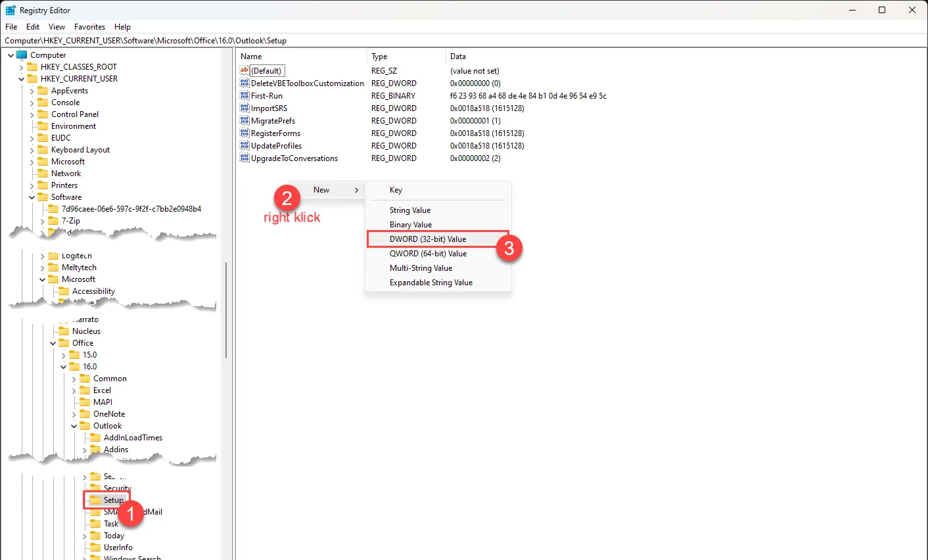The image size is (928, 560).
Task: Select the 7d96caee-06e6-597c key
Action: click(131, 209)
